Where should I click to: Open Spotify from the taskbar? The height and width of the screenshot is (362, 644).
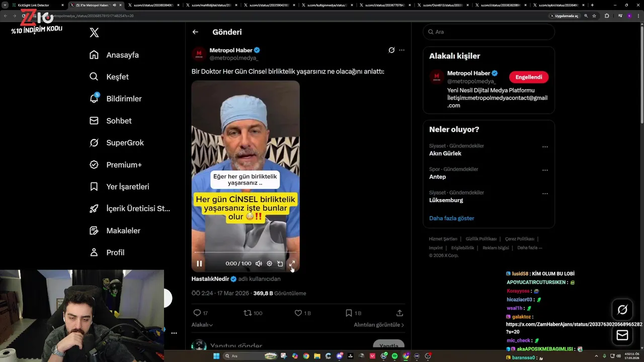pos(394,356)
